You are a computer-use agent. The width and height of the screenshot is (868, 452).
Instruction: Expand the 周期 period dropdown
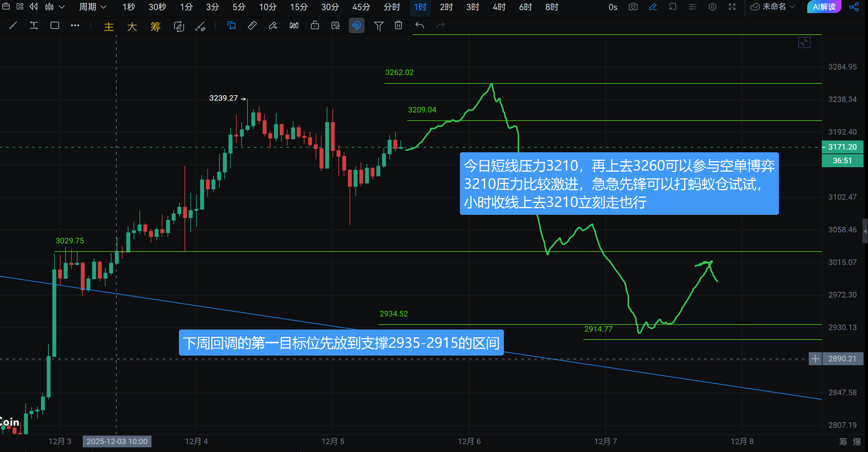[92, 7]
